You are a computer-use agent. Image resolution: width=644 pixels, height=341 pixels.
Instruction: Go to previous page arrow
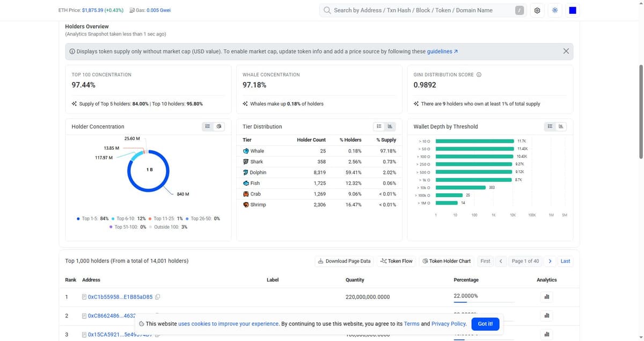(500, 261)
